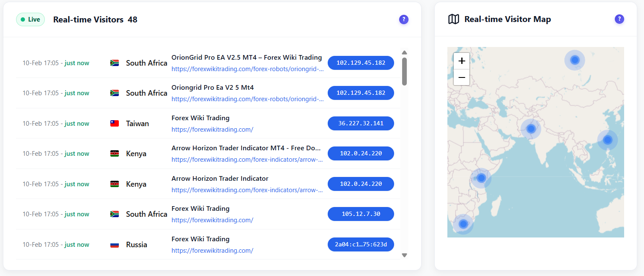Click the map icon beside Visitor Map title

pyautogui.click(x=453, y=19)
